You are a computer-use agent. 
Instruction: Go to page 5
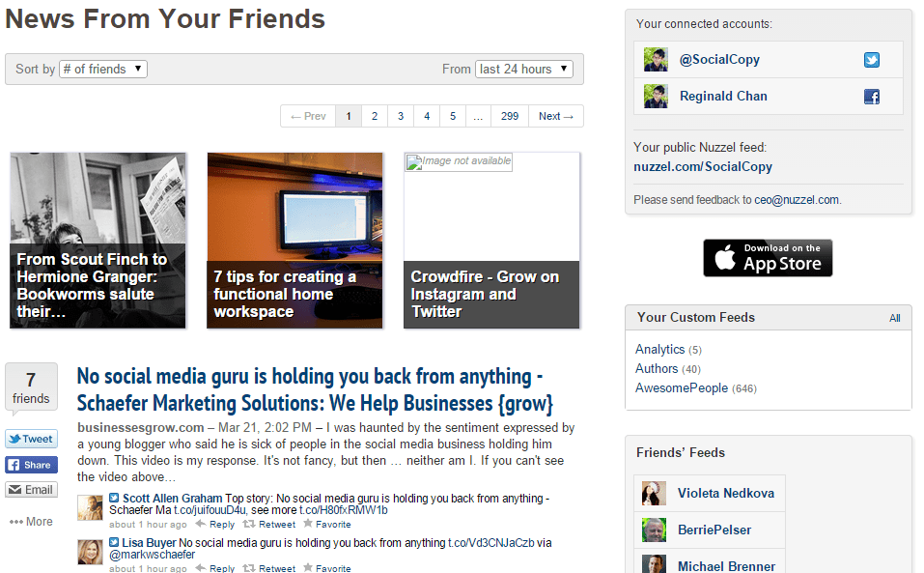[x=453, y=116]
